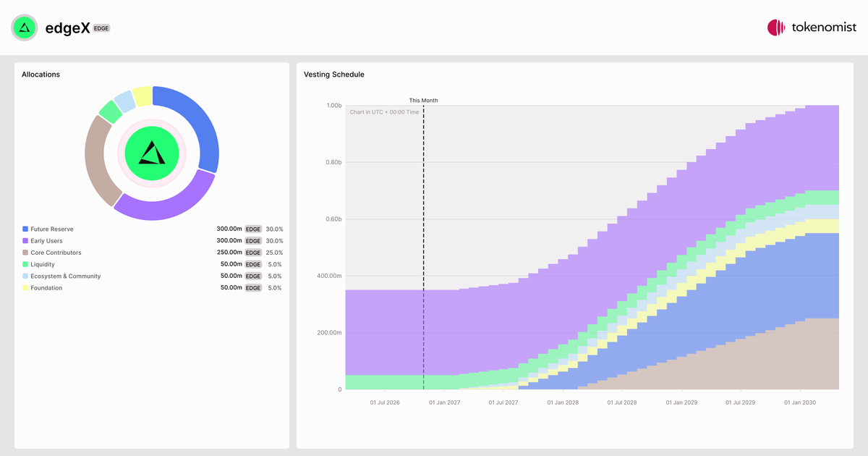868x456 pixels.
Task: Click the "400.00m" y-axis label
Action: [x=329, y=276]
